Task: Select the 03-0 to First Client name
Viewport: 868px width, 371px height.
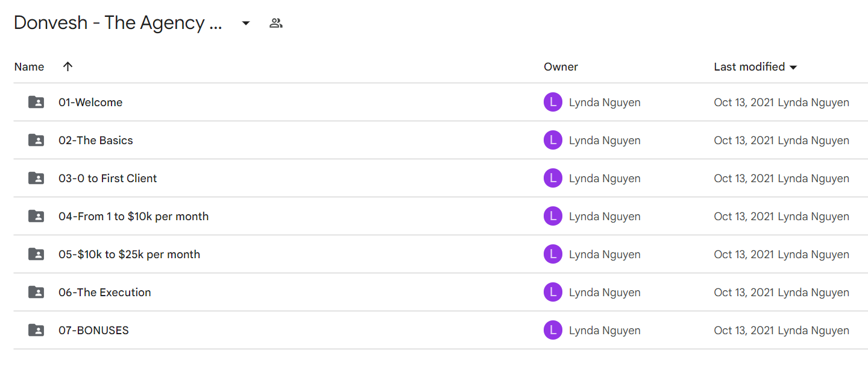Action: [108, 179]
